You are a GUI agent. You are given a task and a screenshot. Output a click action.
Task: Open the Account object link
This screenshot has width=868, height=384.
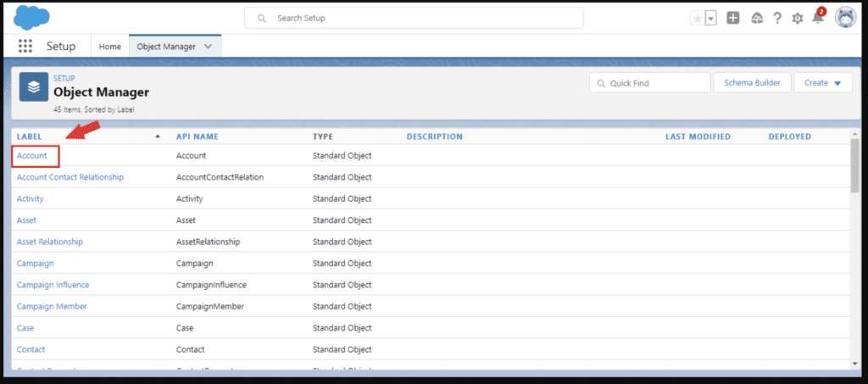tap(31, 155)
